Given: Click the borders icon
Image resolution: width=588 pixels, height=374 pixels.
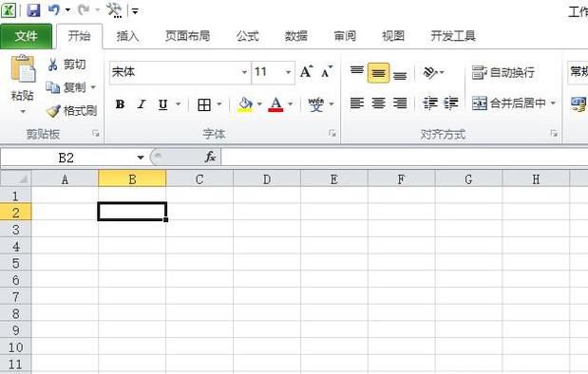Looking at the screenshot, I should [204, 104].
